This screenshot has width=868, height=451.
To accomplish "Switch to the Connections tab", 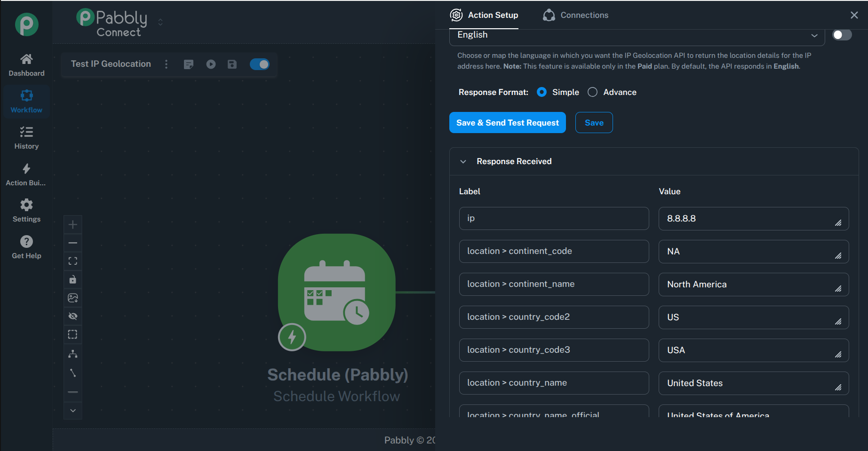I will tap(575, 15).
